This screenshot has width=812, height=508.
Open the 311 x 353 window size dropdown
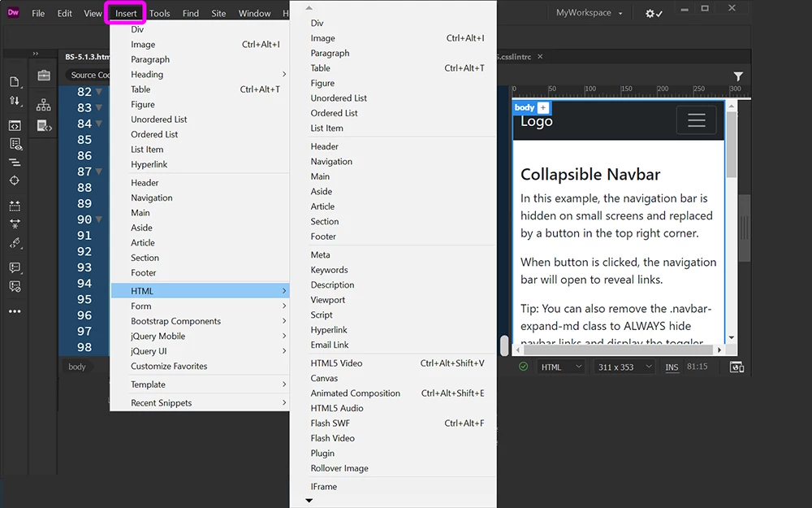[624, 367]
